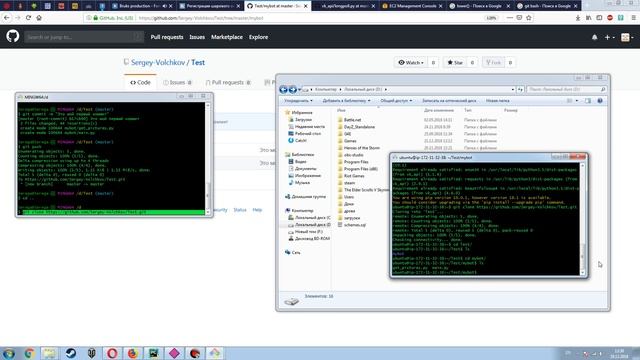Click the ubuntu SSH terminal scrollbar

click(583, 219)
